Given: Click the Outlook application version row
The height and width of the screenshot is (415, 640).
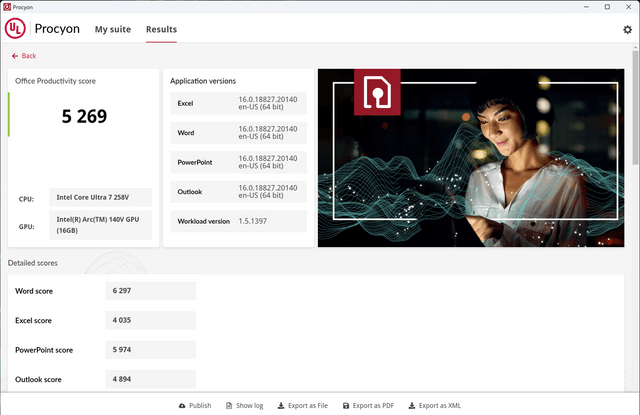Looking at the screenshot, I should point(238,192).
